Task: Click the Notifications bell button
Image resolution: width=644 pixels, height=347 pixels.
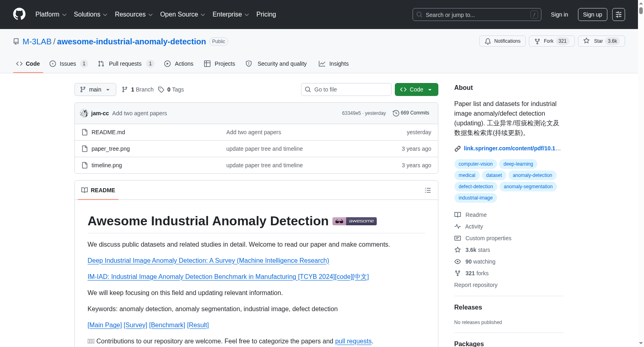Action: pyautogui.click(x=502, y=41)
